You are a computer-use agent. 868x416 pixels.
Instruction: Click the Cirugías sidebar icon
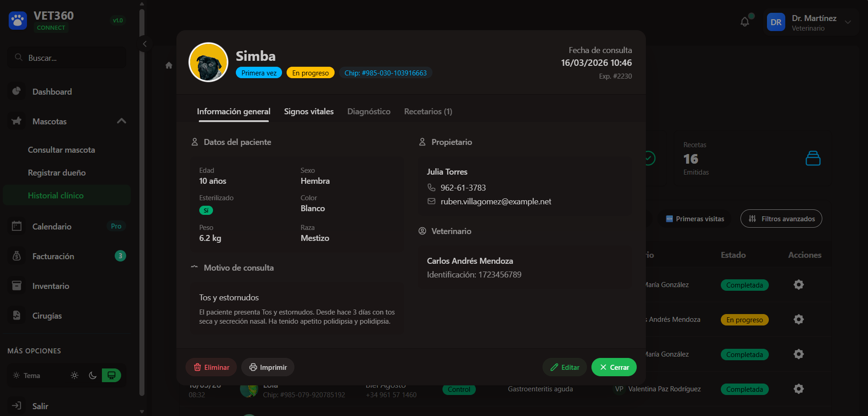(17, 315)
